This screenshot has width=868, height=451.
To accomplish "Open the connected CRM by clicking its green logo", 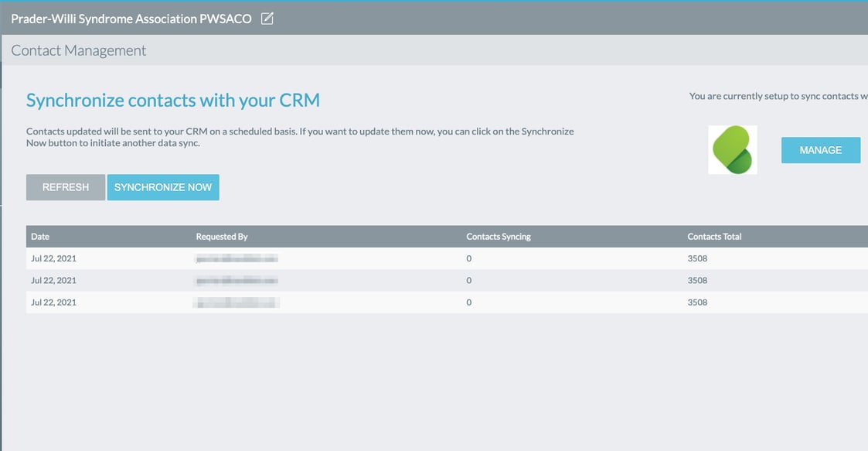I will [732, 150].
